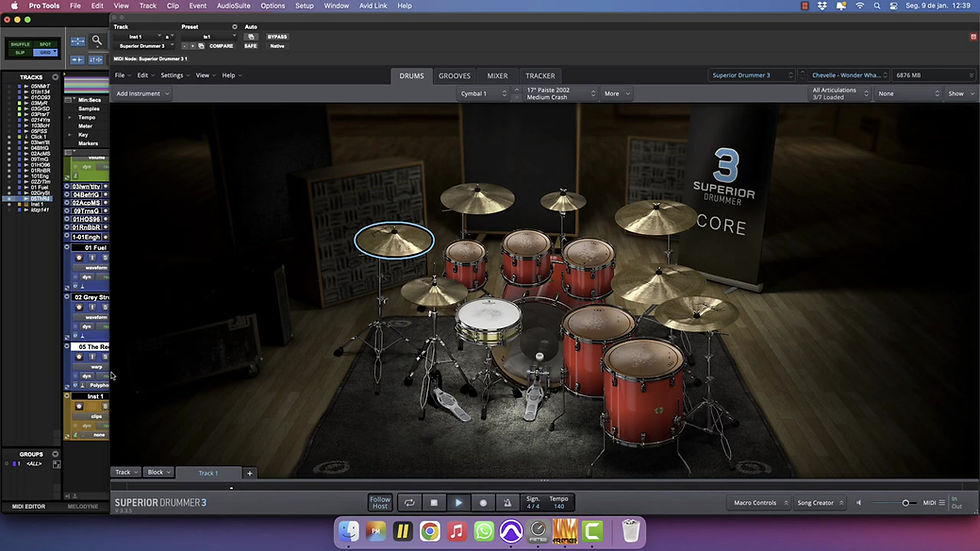Image resolution: width=980 pixels, height=551 pixels.
Task: Click the hi-hat cymbal on the kit
Action: click(433, 292)
